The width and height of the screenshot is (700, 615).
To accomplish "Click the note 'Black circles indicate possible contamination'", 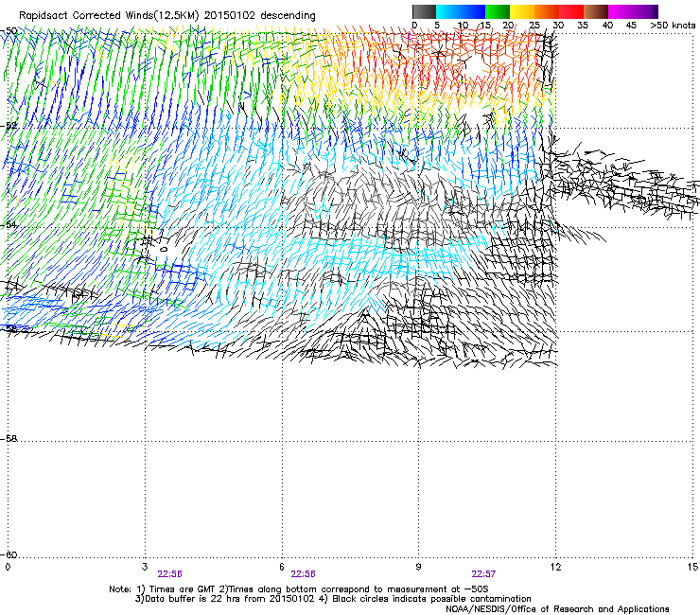I will 431,599.
